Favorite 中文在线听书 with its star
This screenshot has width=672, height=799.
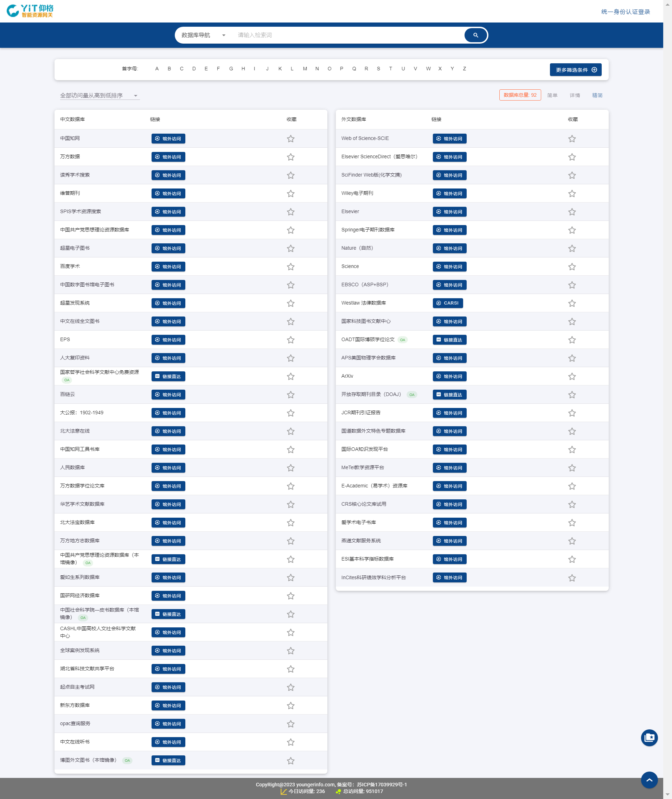tap(291, 742)
